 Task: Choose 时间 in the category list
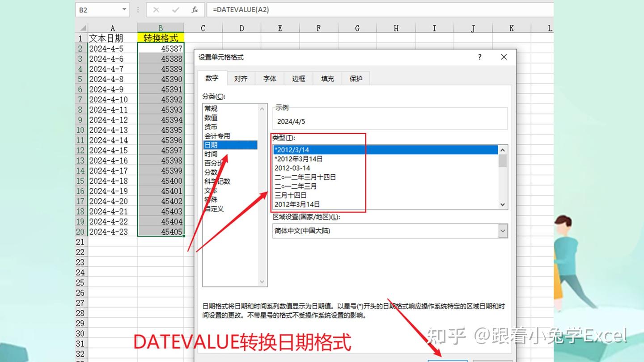click(x=211, y=154)
